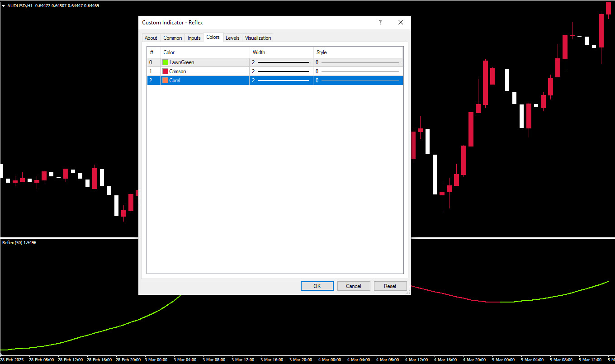
Task: Click the Crimson color swatch
Action: pos(165,71)
